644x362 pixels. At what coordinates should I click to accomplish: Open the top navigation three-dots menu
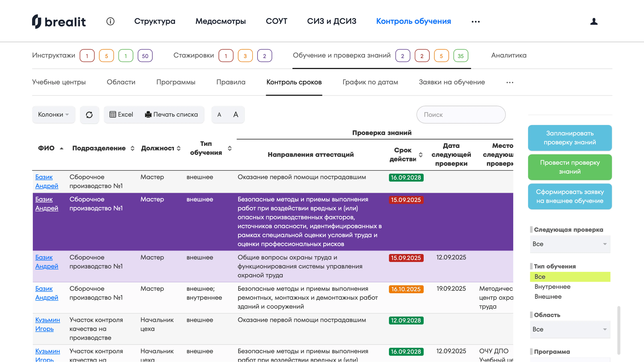tap(475, 21)
